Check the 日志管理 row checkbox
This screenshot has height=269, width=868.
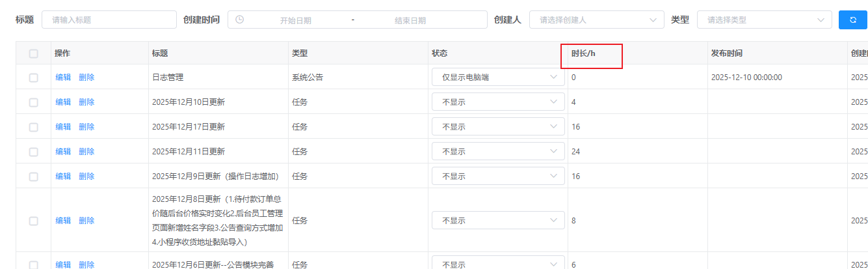34,78
